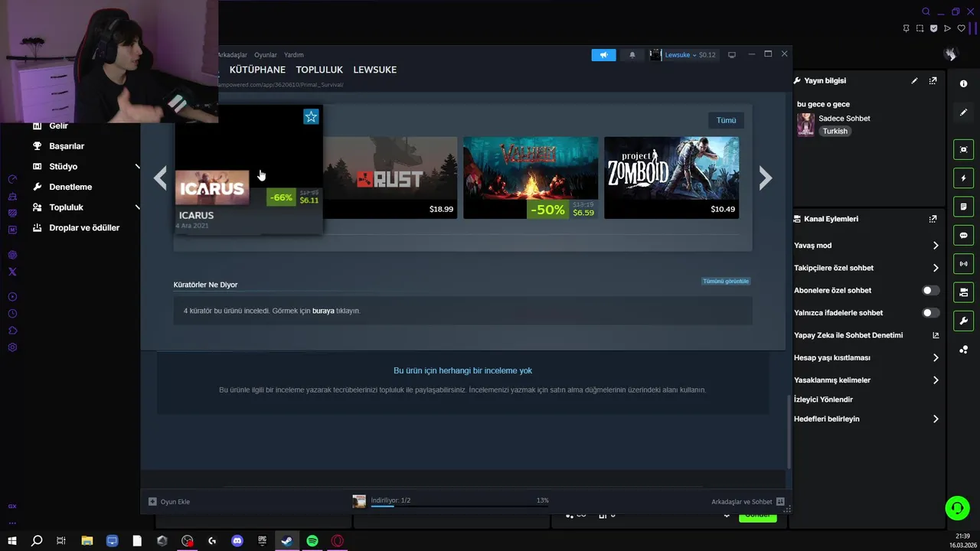Viewport: 980px width, 551px height.
Task: Click the Steam page vertical scrollbar
Action: click(x=789, y=432)
